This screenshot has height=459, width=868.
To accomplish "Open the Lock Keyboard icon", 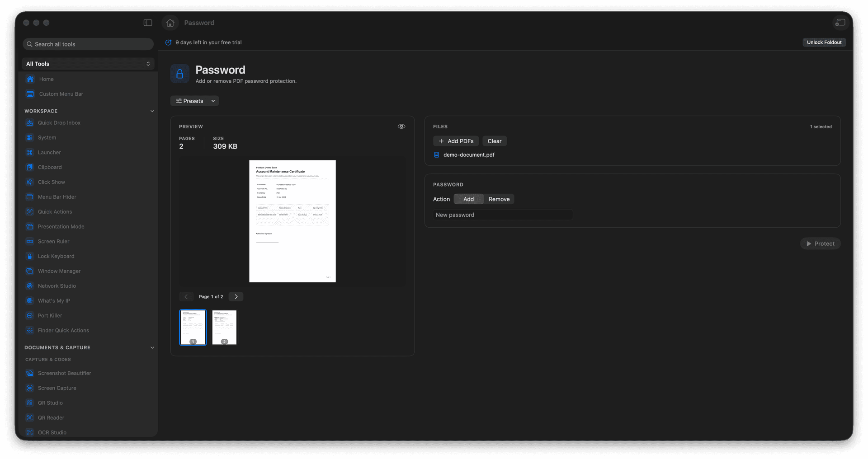I will pos(30,256).
